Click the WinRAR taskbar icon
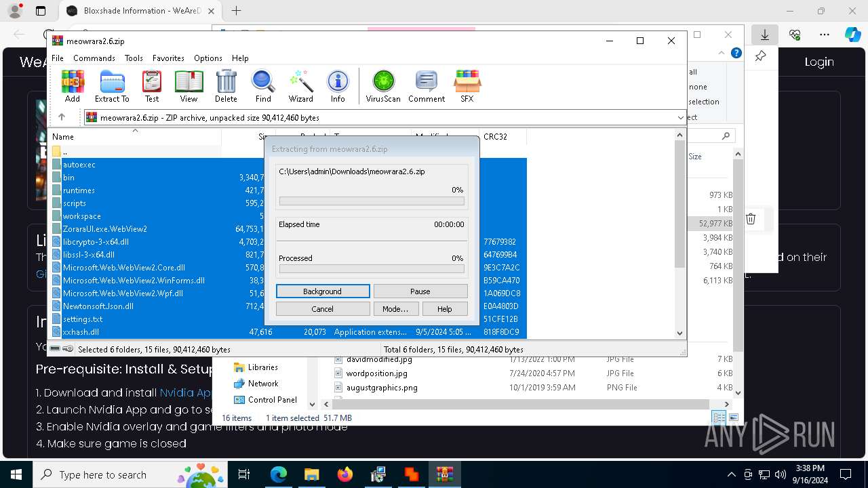Screen dimensions: 868x488 [x=445, y=474]
